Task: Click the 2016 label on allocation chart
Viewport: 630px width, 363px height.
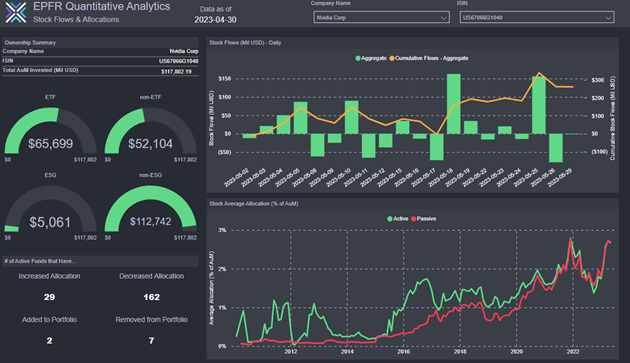Action: pos(404,352)
